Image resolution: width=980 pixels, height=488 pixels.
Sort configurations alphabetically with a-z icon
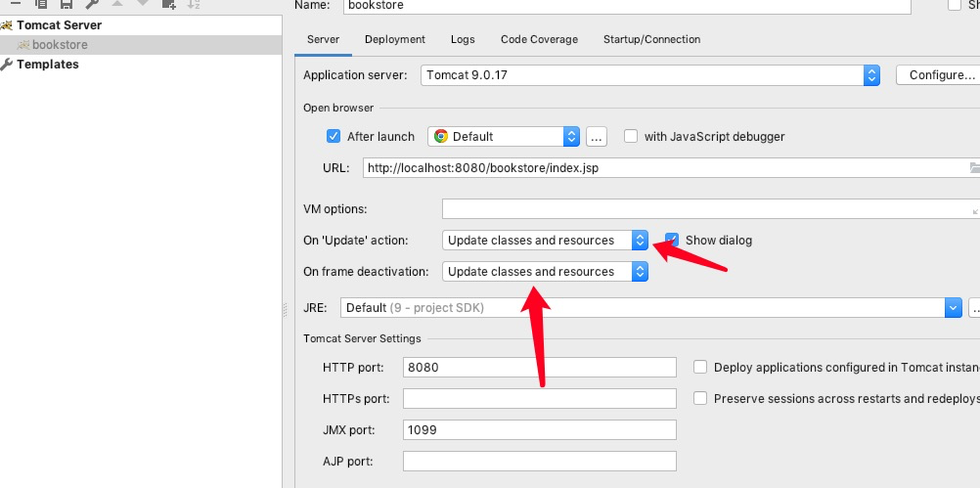194,4
